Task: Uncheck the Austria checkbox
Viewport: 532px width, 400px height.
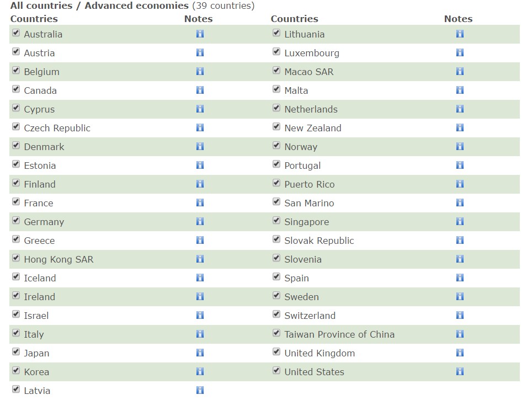Action: [16, 52]
